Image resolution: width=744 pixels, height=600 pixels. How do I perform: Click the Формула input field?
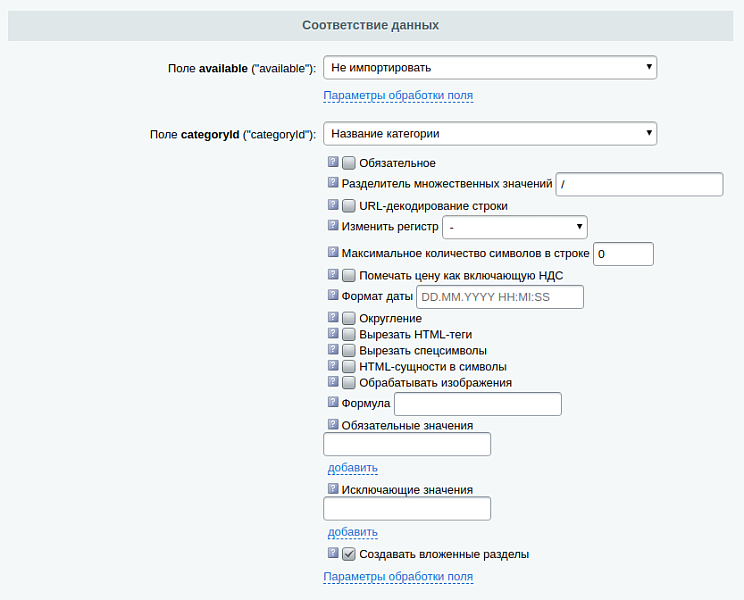click(478, 404)
